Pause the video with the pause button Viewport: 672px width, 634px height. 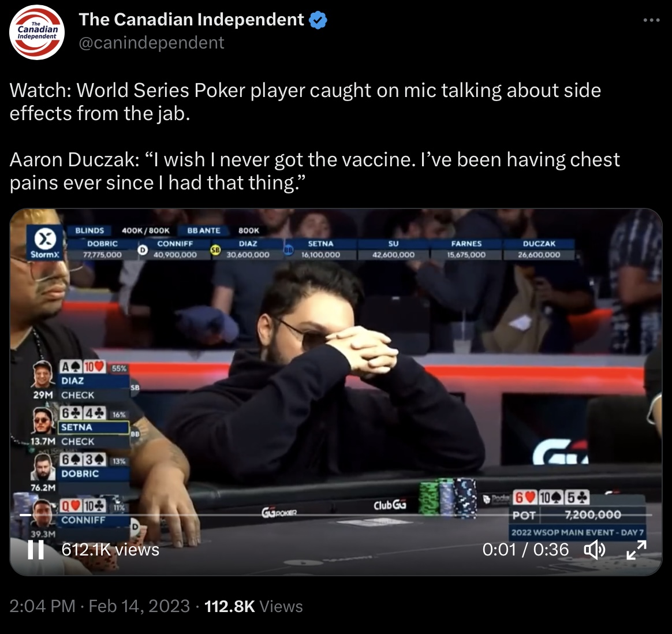pyautogui.click(x=36, y=550)
